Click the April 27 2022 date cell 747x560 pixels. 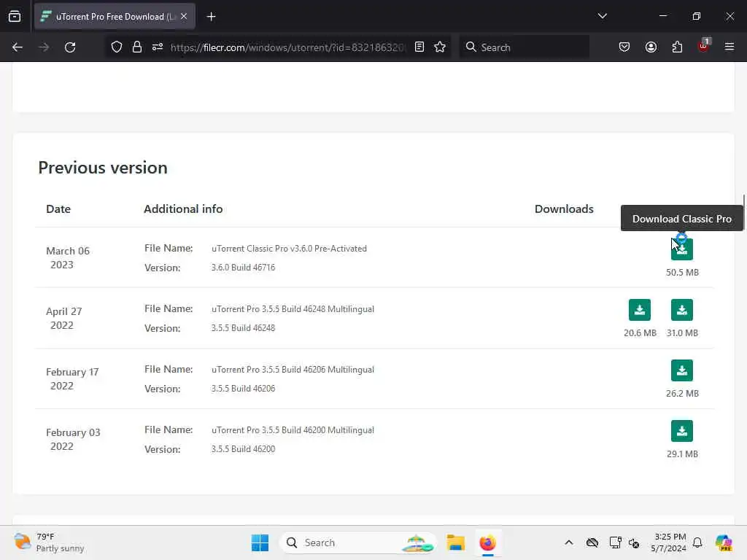64,318
